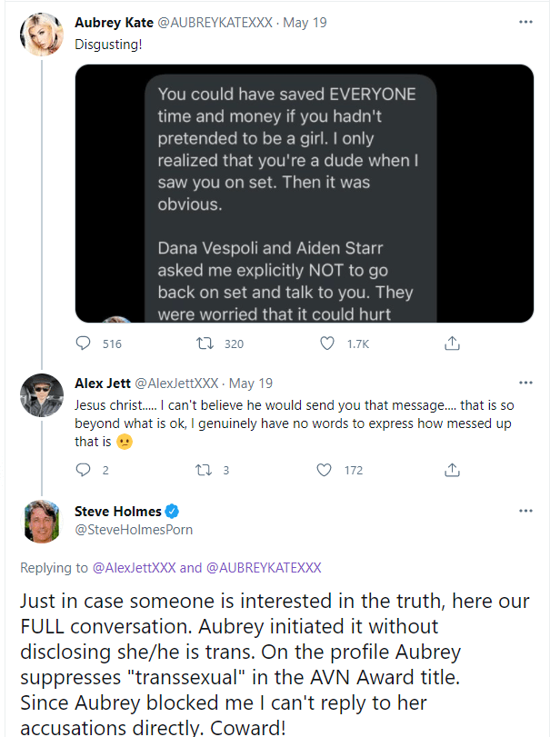
Task: Open Alex Jett's avatar
Action: (x=40, y=393)
